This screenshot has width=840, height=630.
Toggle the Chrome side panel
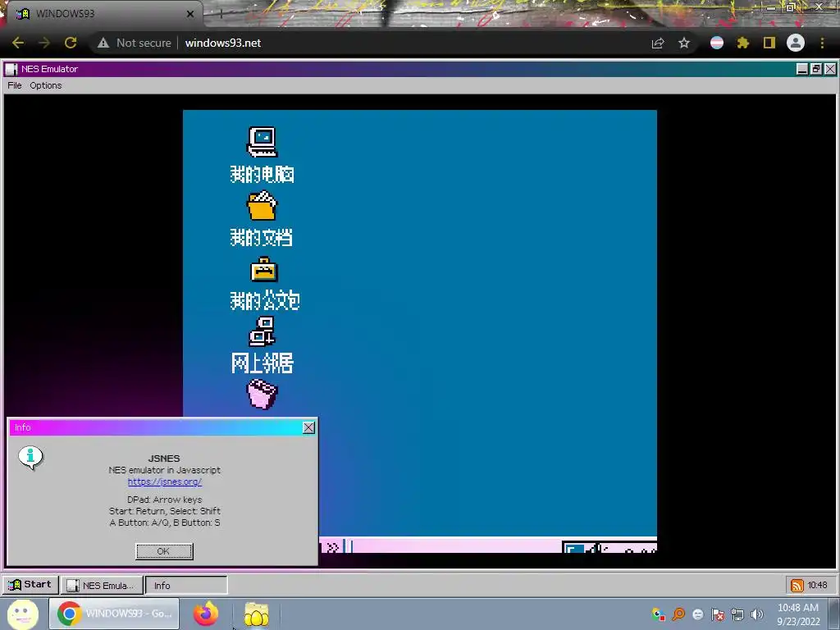[x=769, y=43]
